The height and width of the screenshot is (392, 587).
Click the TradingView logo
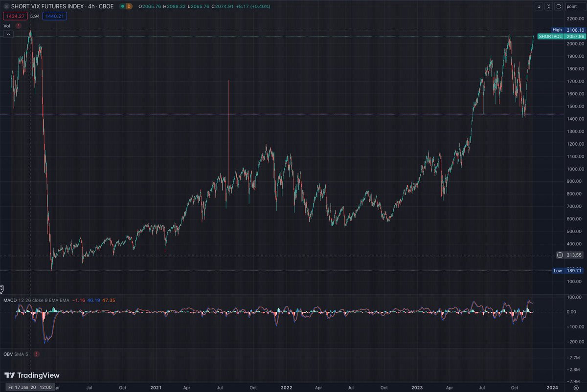pos(32,375)
